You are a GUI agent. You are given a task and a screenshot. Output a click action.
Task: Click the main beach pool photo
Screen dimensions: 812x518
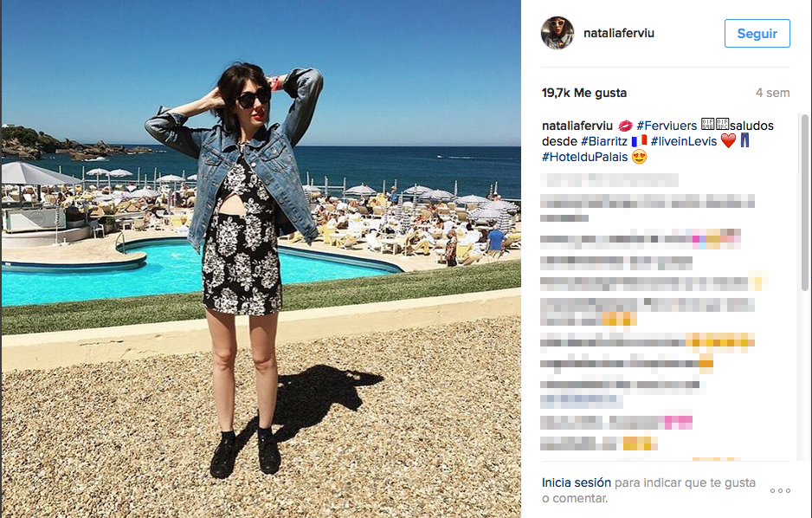[x=261, y=259]
